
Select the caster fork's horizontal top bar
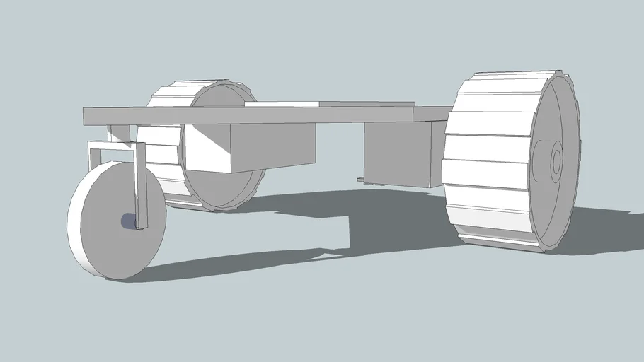click(x=113, y=146)
